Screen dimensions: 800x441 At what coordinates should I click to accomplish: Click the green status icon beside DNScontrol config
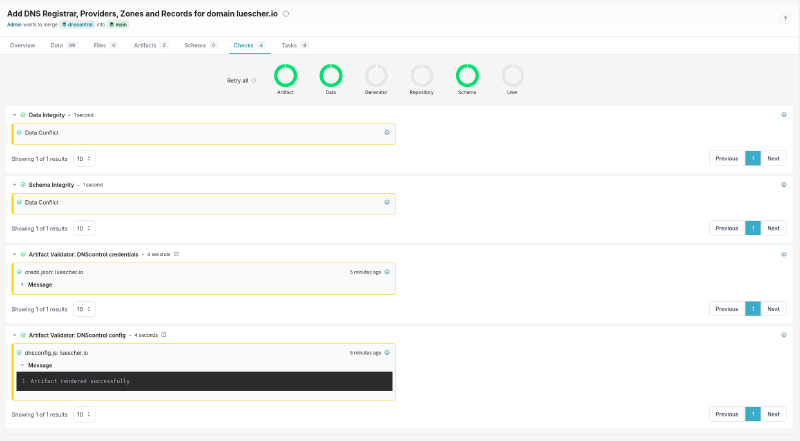tap(23, 335)
